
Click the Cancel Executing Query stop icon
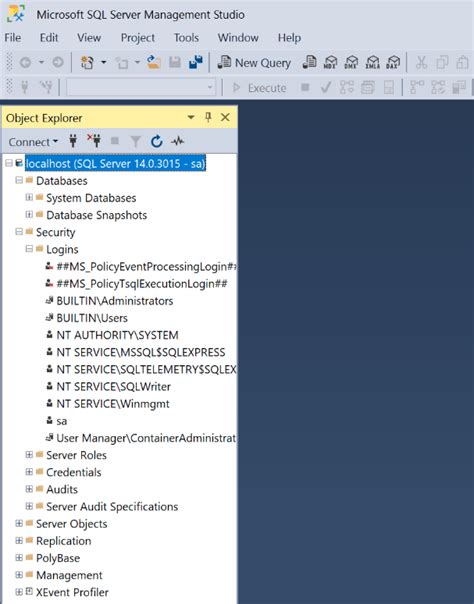[x=305, y=87]
